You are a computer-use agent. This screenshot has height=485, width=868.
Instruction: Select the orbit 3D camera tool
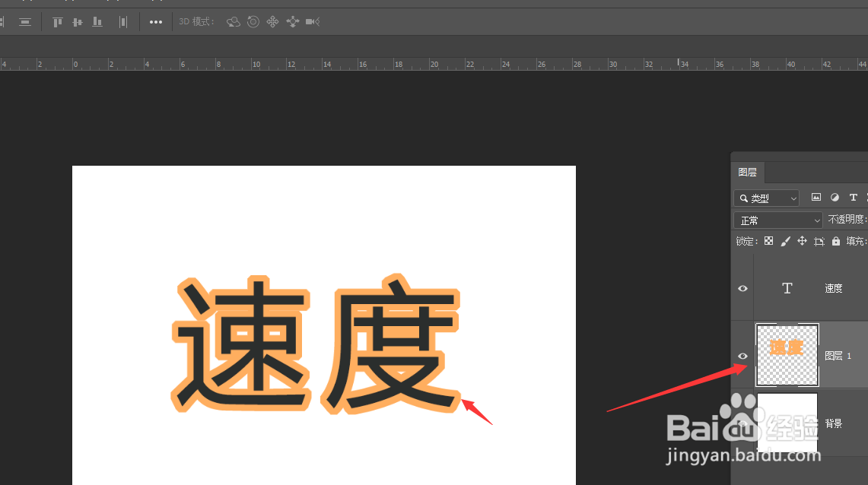click(x=234, y=21)
